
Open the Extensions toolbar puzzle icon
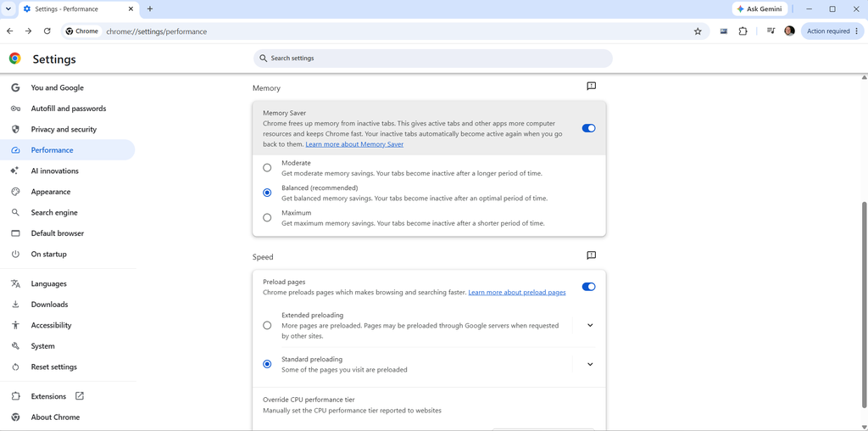click(743, 31)
